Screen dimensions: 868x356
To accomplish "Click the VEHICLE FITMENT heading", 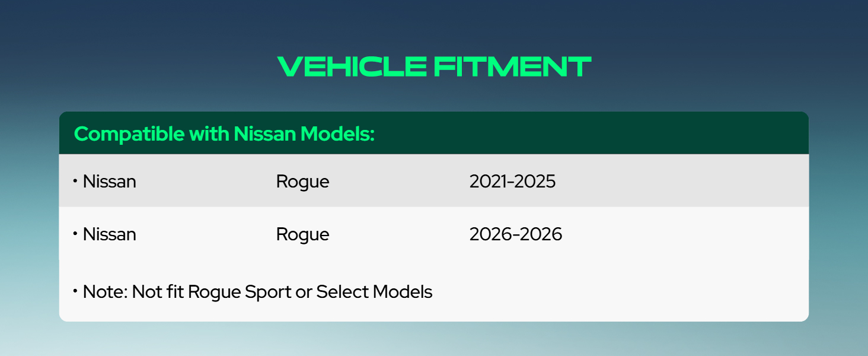I will pyautogui.click(x=434, y=67).
